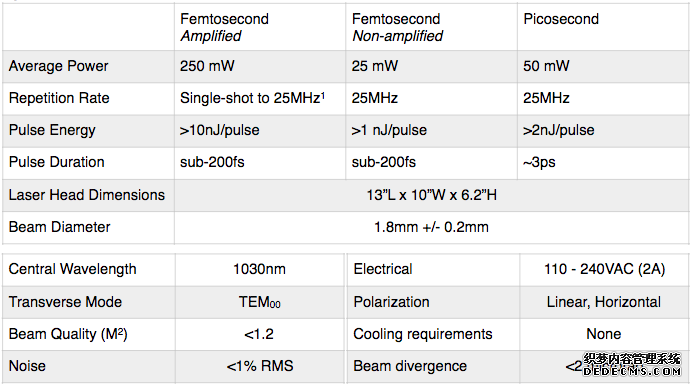
Task: Click the DEDECMS.COM watermark
Action: 632,371
